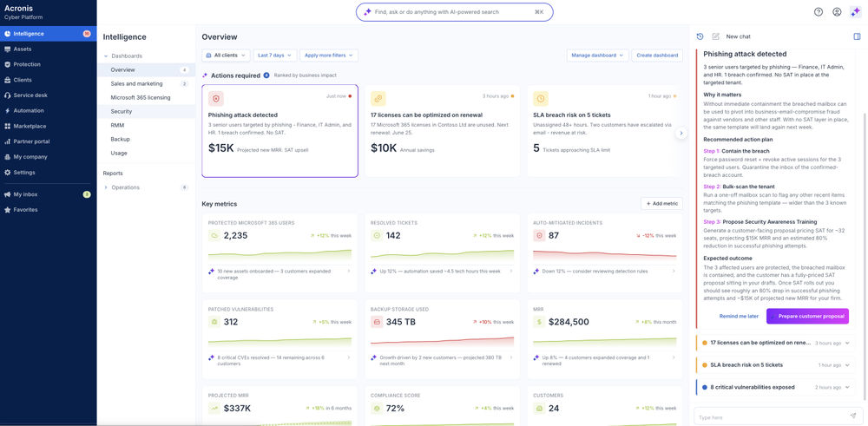
Task: Click the new chat pencil icon
Action: pyautogui.click(x=715, y=36)
